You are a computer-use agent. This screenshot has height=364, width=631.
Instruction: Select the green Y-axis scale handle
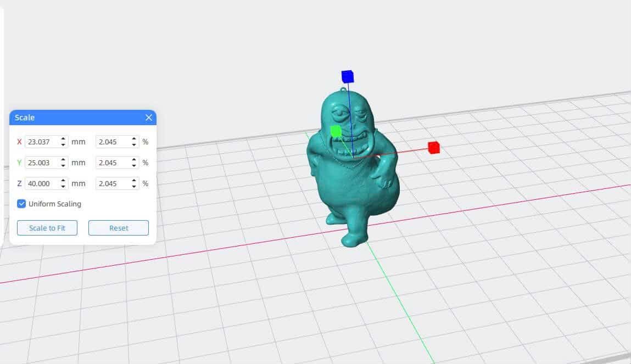click(x=336, y=131)
